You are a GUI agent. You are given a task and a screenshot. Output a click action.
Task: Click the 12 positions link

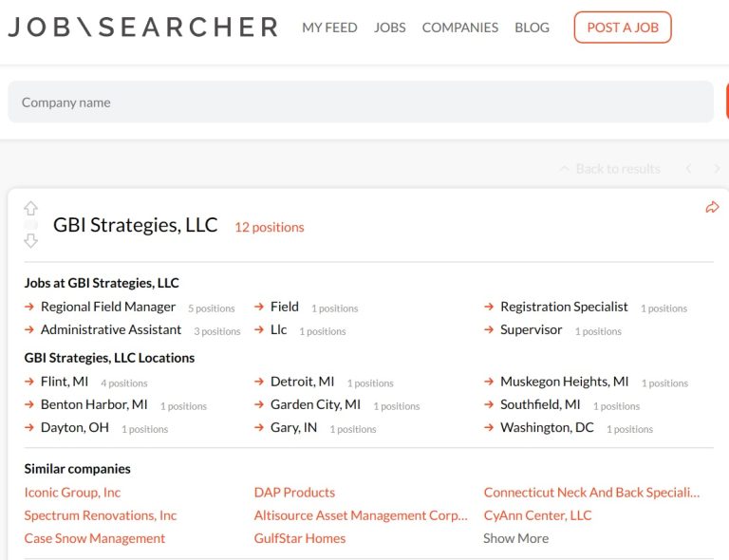coord(270,227)
